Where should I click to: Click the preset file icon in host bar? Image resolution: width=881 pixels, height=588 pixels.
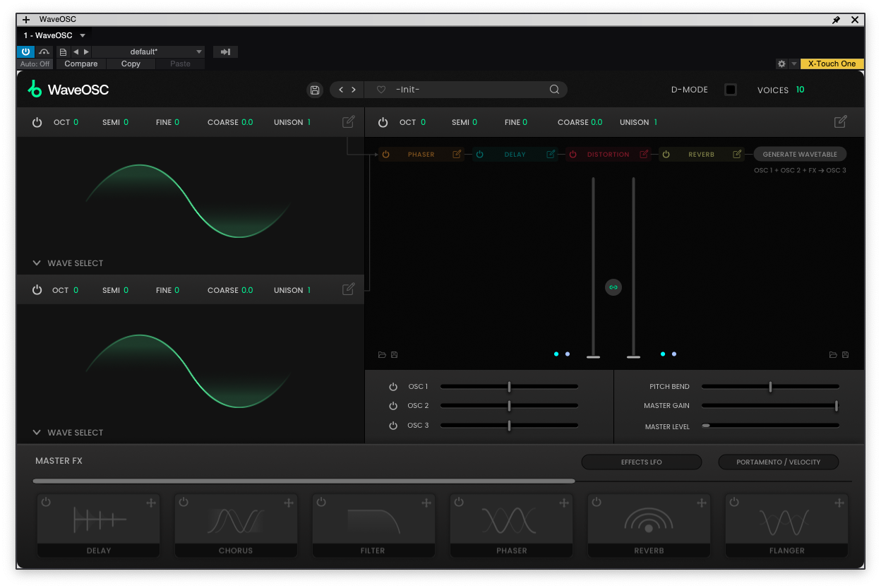pos(63,52)
